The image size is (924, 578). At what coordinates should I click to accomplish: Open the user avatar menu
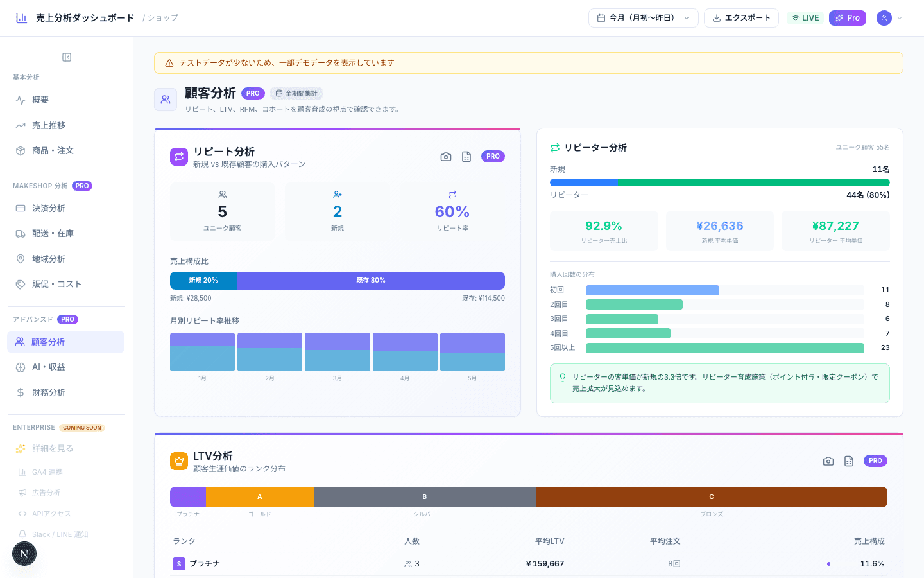884,18
